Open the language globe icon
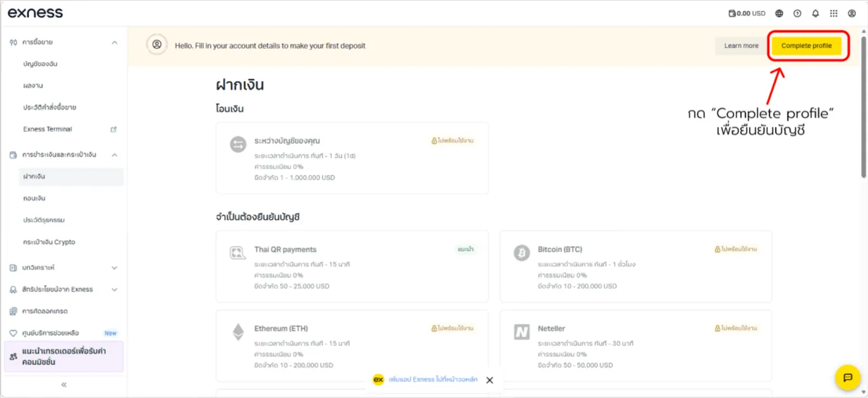The height and width of the screenshot is (398, 868). (x=779, y=13)
